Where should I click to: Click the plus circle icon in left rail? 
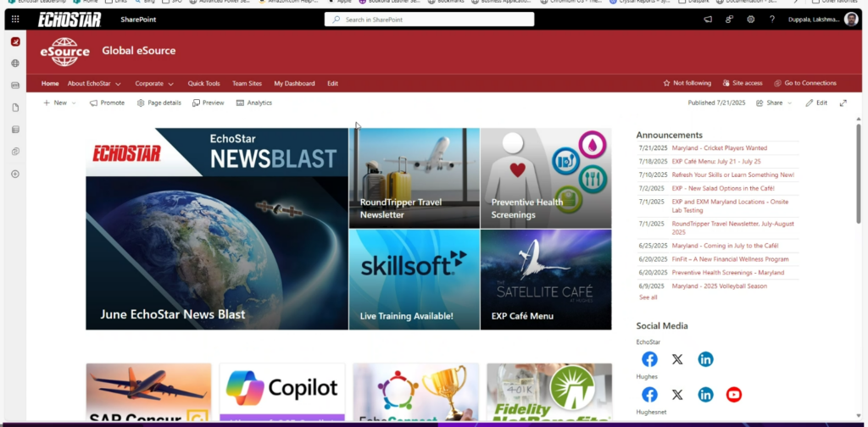(15, 174)
